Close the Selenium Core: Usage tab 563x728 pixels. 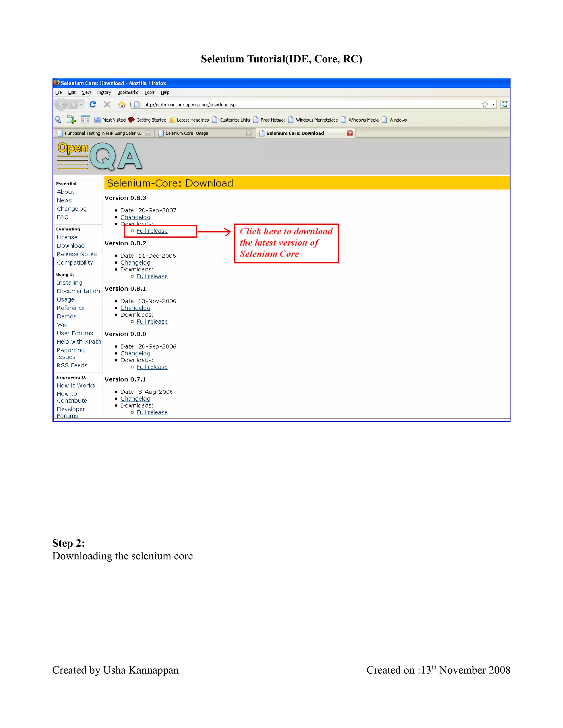tap(249, 133)
